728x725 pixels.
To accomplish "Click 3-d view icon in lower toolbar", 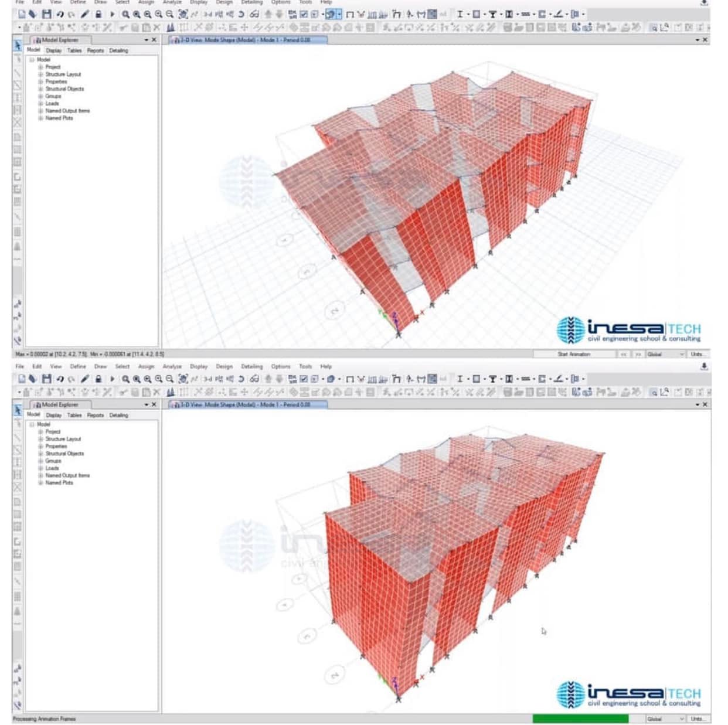I will tap(207, 379).
